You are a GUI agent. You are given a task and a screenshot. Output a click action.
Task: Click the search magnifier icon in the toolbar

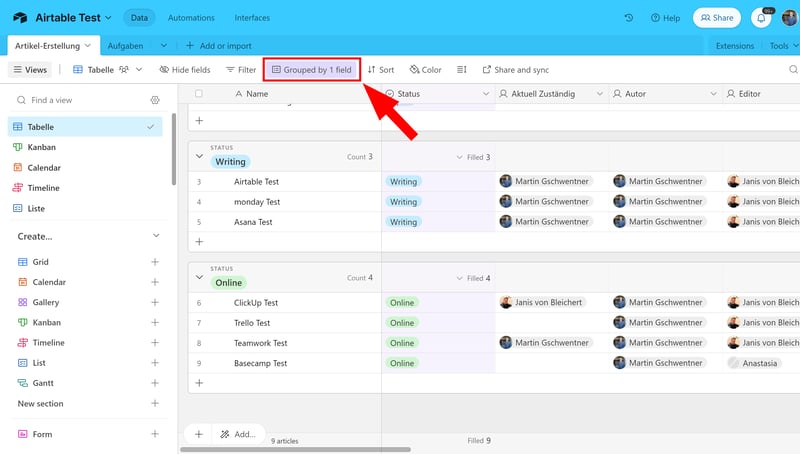click(793, 69)
